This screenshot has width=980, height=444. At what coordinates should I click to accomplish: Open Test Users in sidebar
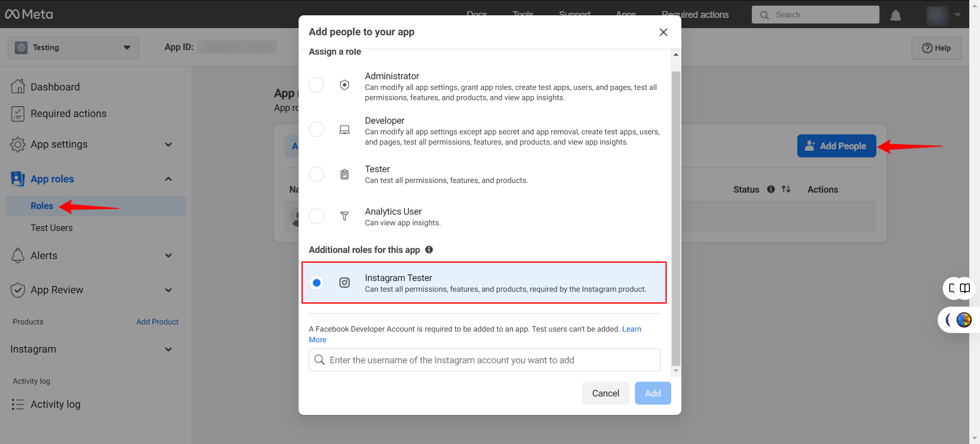click(x=52, y=228)
